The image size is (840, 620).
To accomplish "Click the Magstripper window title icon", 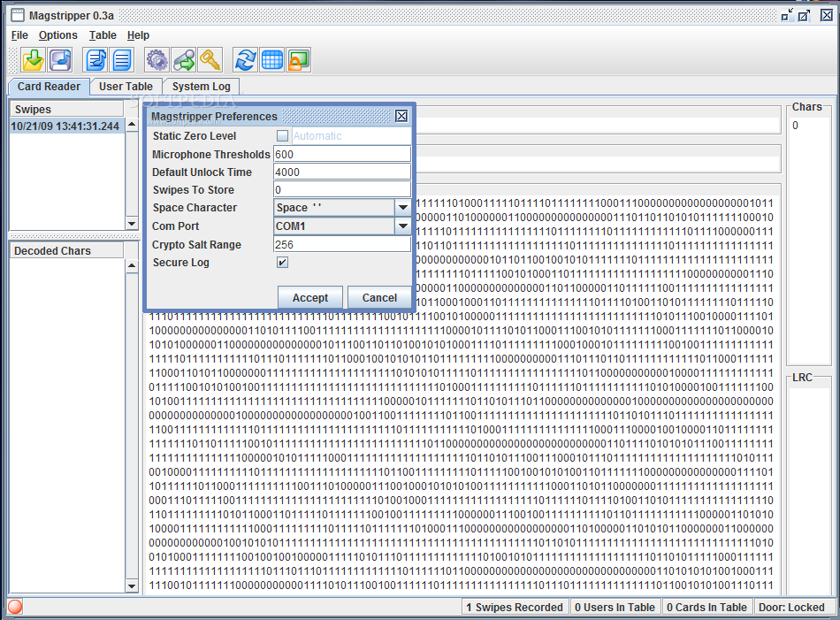I will (18, 15).
